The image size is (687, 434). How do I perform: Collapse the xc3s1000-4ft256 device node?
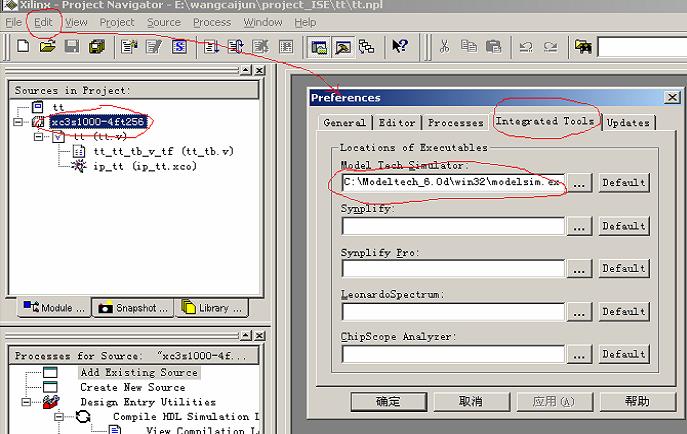(x=18, y=122)
